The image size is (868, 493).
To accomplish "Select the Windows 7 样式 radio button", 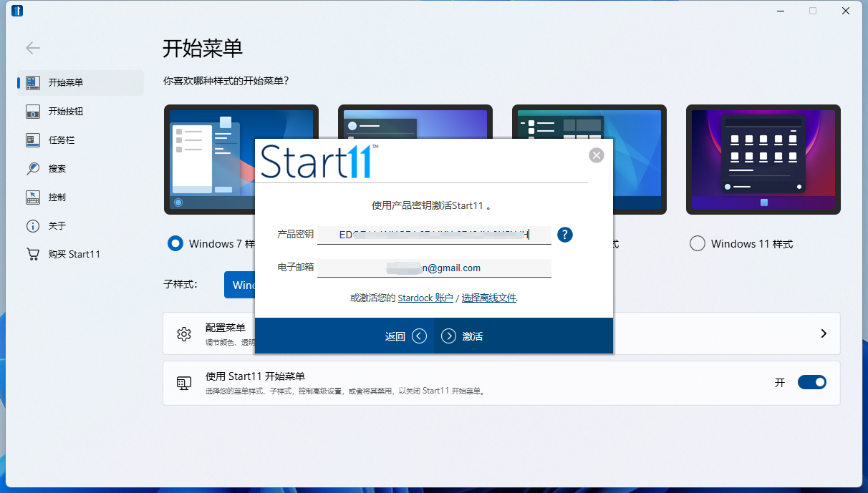I will point(175,243).
